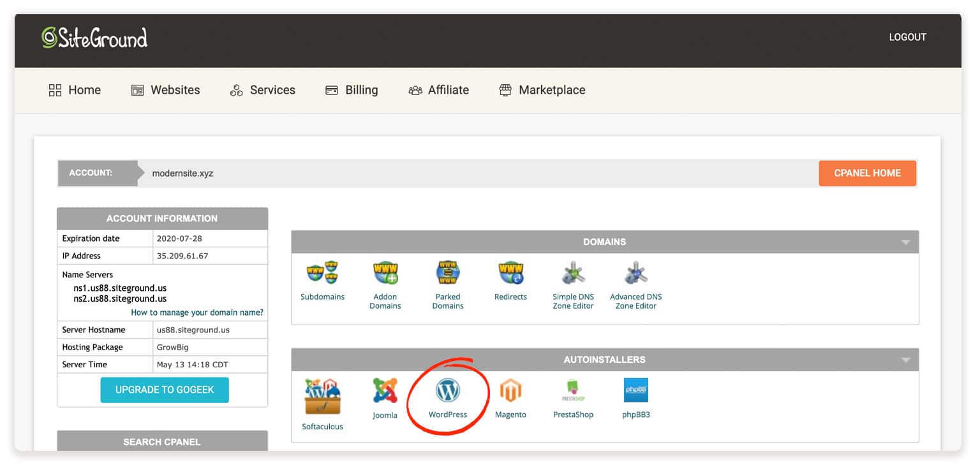Open the Subdomains icon
The width and height of the screenshot is (980, 470).
click(x=322, y=273)
